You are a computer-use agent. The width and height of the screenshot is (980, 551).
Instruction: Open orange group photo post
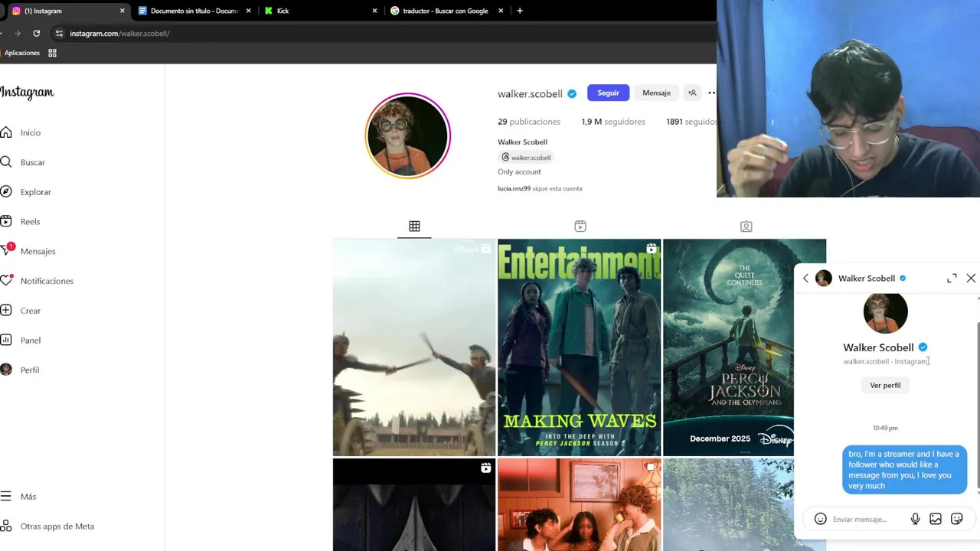[580, 505]
